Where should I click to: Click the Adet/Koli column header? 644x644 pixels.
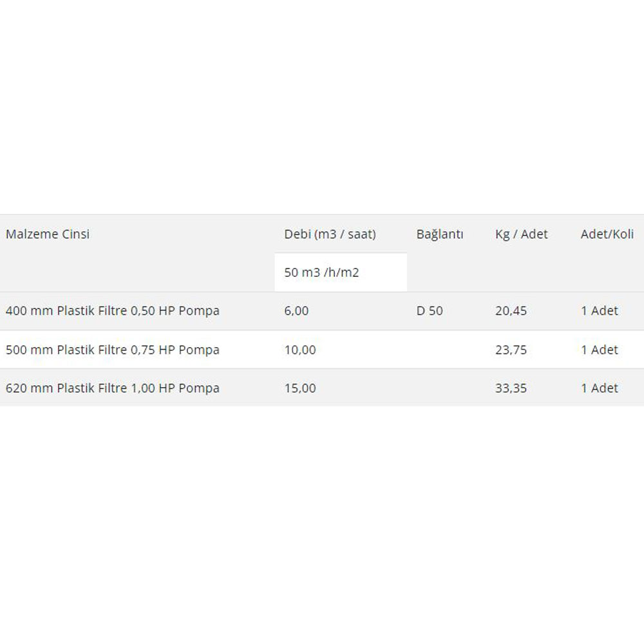[x=607, y=234]
